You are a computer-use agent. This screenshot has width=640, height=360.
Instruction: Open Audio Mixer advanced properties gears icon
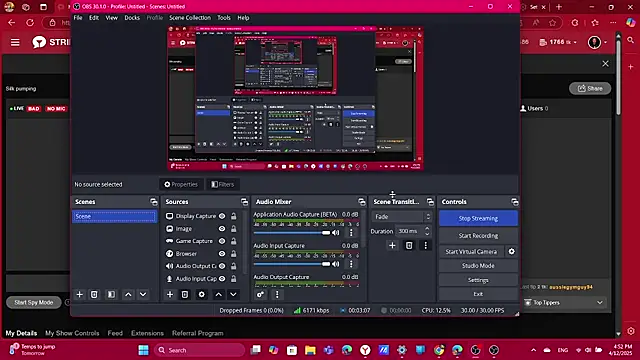coord(260,294)
